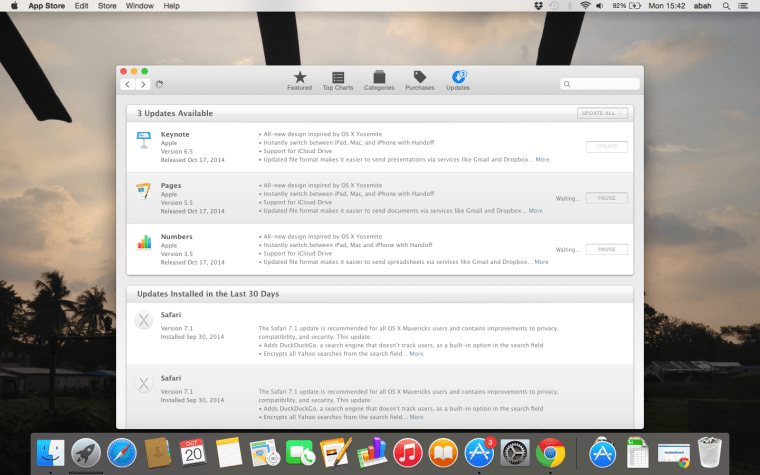This screenshot has width=760, height=475.
Task: Open the Window menu
Action: click(140, 6)
